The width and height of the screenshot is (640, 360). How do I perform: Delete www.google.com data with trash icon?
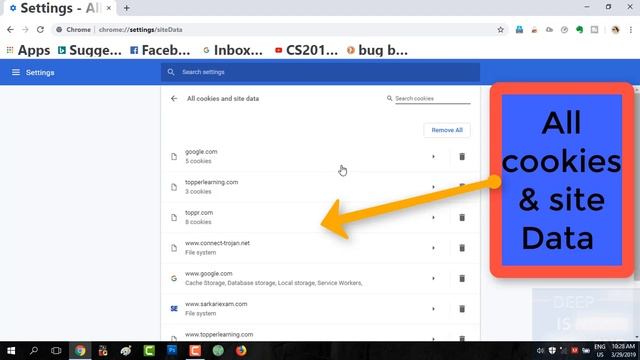click(462, 278)
